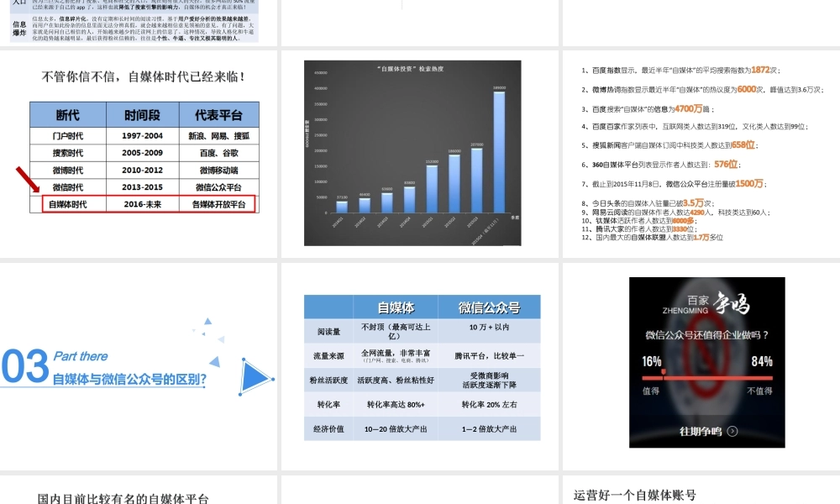Viewport: 840px width, 504px height.
Task: Click the red poll bar between 16% and 84%
Action: (707, 378)
